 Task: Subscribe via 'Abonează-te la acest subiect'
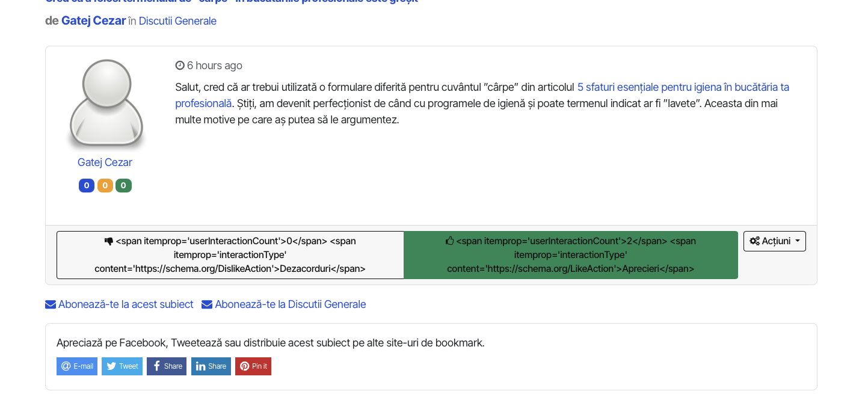point(119,304)
